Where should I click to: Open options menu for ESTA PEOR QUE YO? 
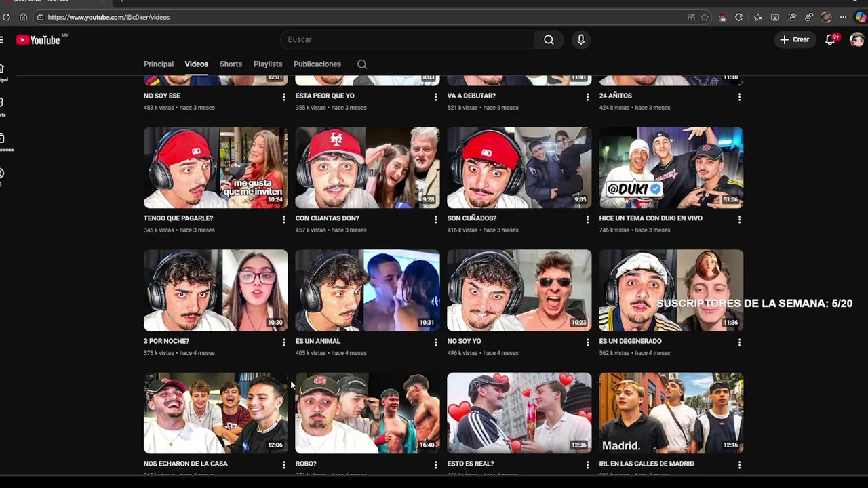[435, 97]
